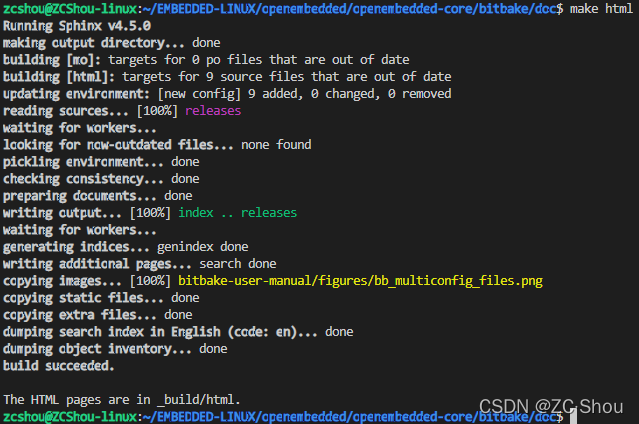Click the yellow bb_multiconfig_files.png path
The width and height of the screenshot is (639, 424).
pos(360,281)
